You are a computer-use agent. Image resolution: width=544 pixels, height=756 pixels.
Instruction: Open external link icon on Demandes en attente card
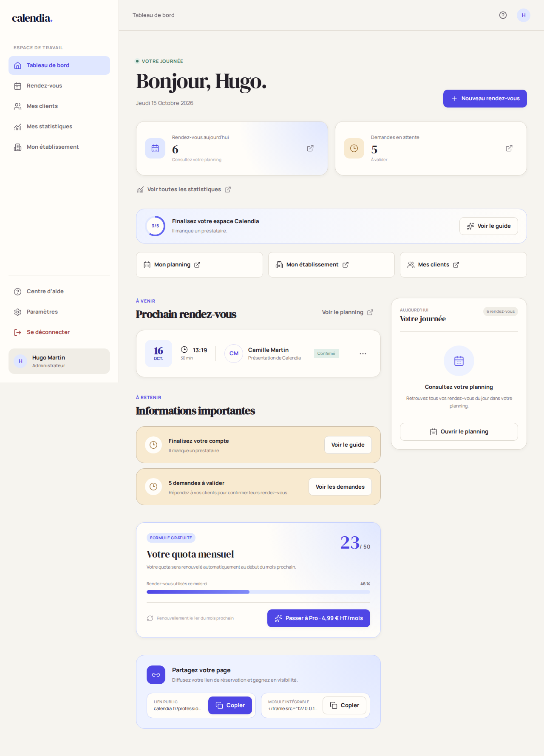(509, 148)
